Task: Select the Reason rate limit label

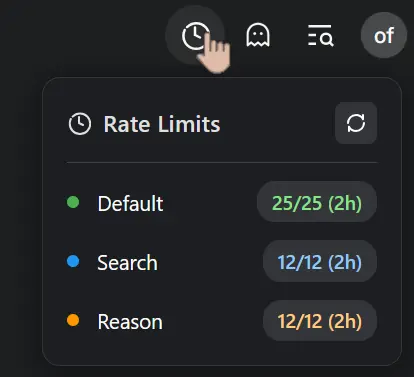Action: coord(130,322)
